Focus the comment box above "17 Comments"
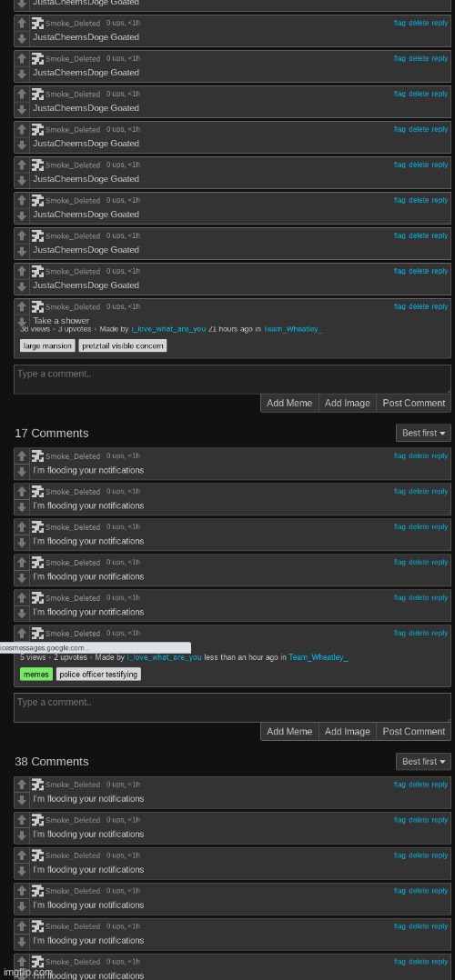 [x=232, y=379]
